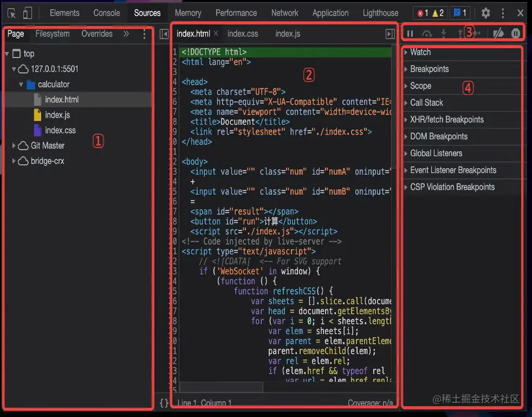
Task: Click the calculator folder icon
Action: coord(31,85)
